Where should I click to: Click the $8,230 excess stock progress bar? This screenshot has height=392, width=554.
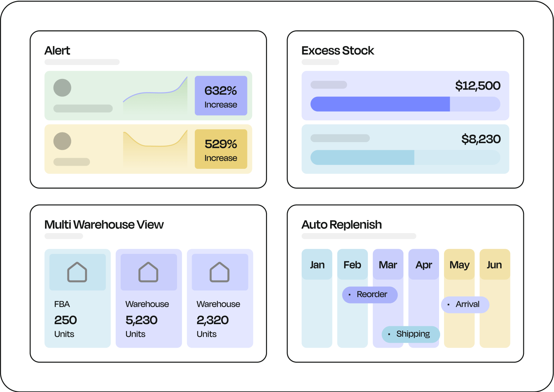405,157
